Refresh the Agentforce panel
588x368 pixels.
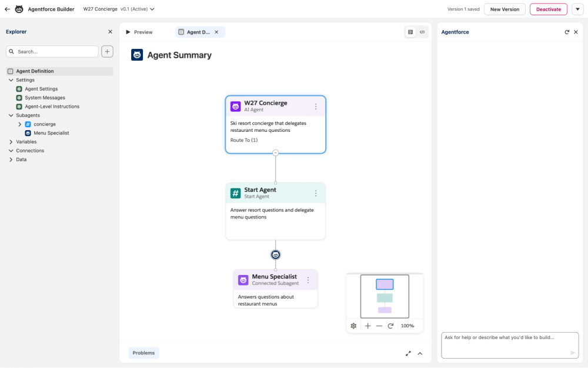coord(567,32)
